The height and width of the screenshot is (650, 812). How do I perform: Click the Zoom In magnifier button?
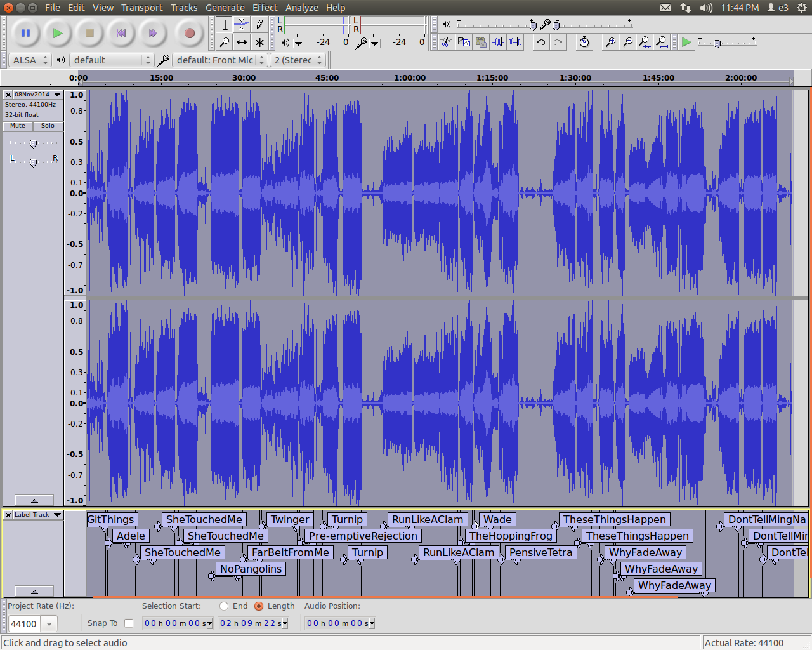click(610, 43)
